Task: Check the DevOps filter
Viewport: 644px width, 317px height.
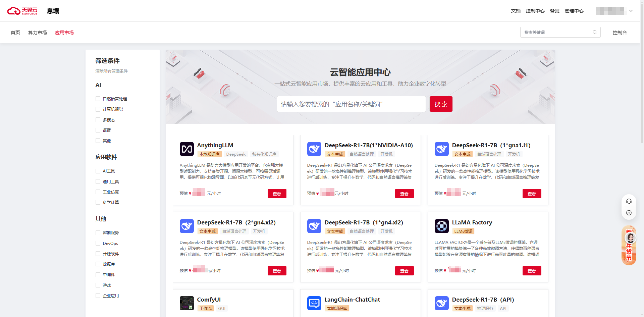Action: coord(98,243)
